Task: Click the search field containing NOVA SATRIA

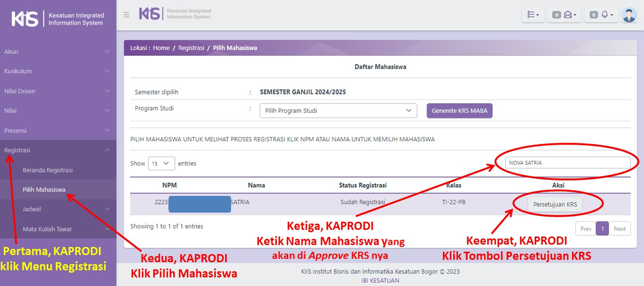Action: click(x=567, y=162)
